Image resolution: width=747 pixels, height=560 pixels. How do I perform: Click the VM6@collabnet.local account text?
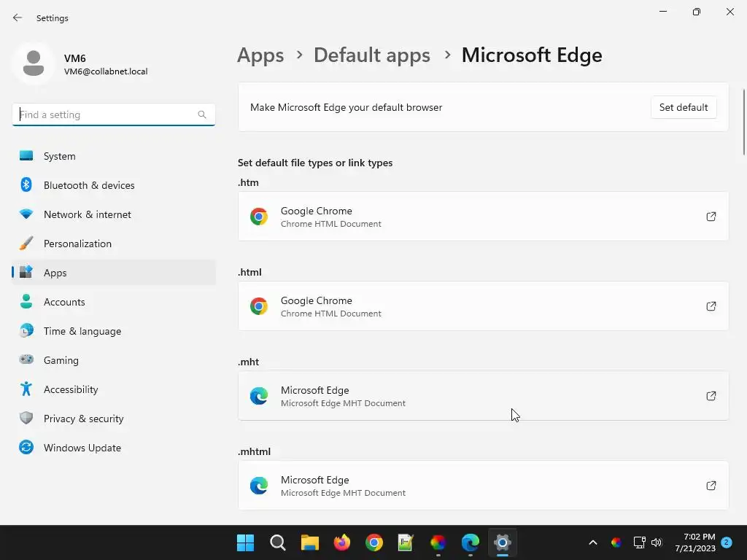106,71
